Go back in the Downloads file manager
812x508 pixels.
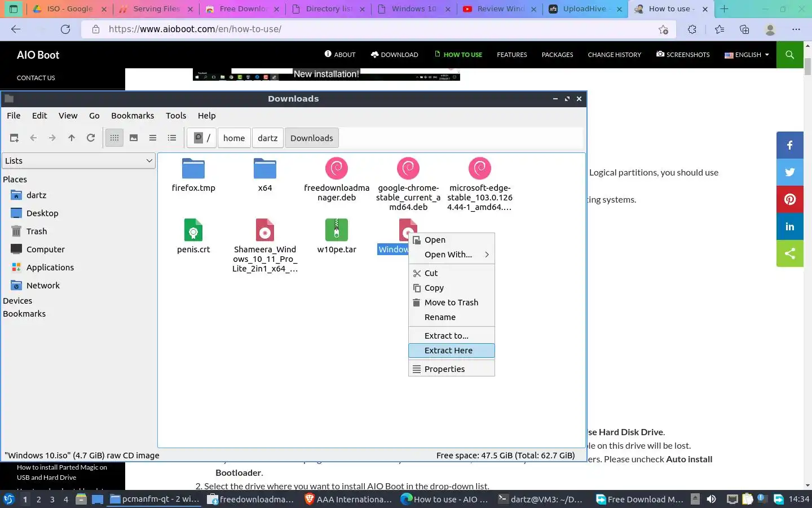(33, 138)
